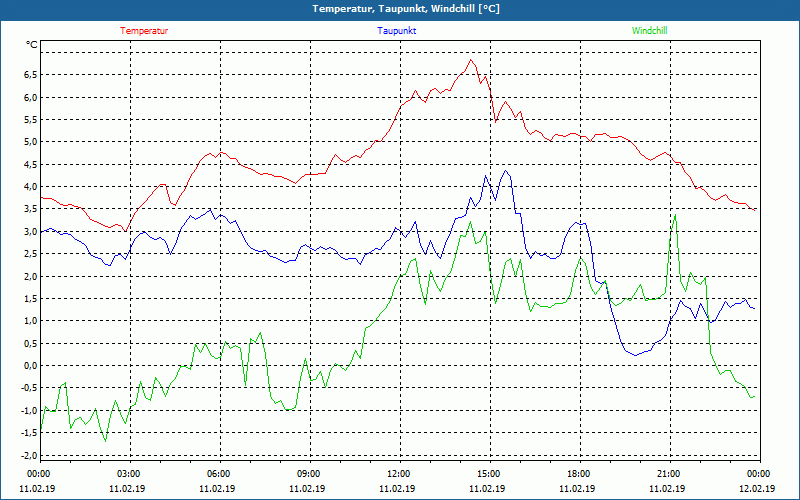Viewport: 800px width, 500px height.
Task: Click the 5,0 y-axis value
Action: coord(31,142)
